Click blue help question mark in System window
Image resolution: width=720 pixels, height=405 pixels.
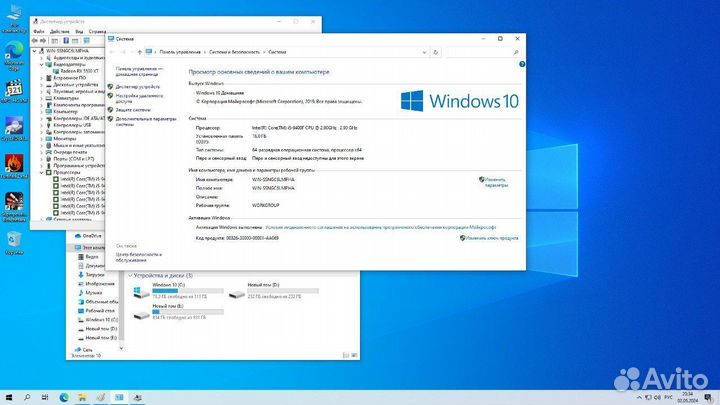click(x=522, y=64)
